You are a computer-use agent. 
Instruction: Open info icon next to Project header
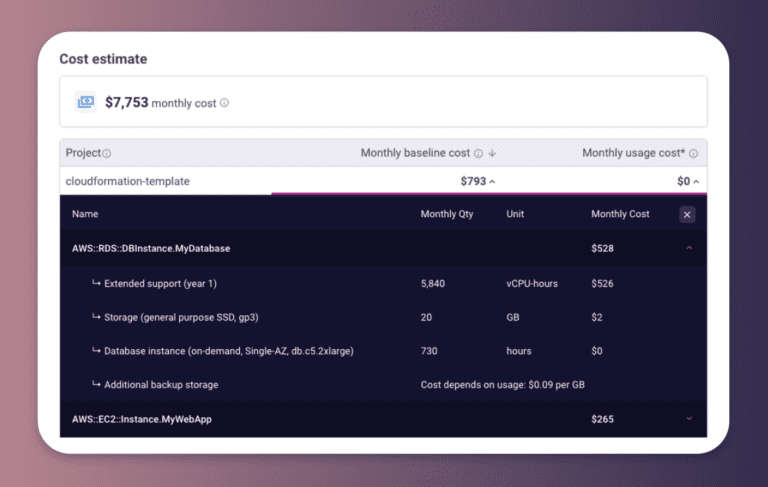(x=107, y=154)
